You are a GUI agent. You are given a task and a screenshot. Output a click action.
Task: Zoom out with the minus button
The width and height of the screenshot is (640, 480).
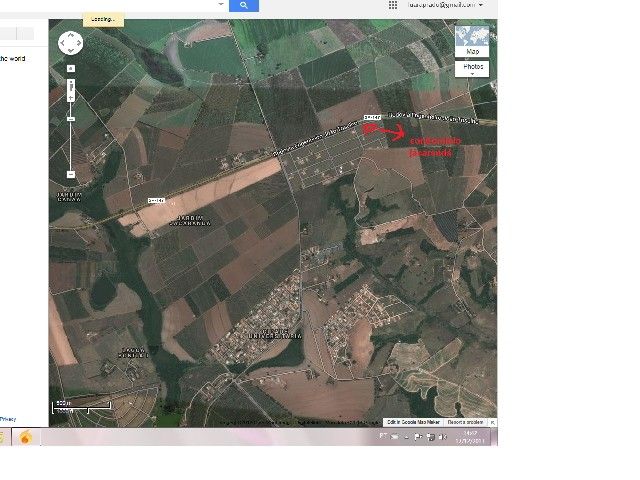point(70,174)
